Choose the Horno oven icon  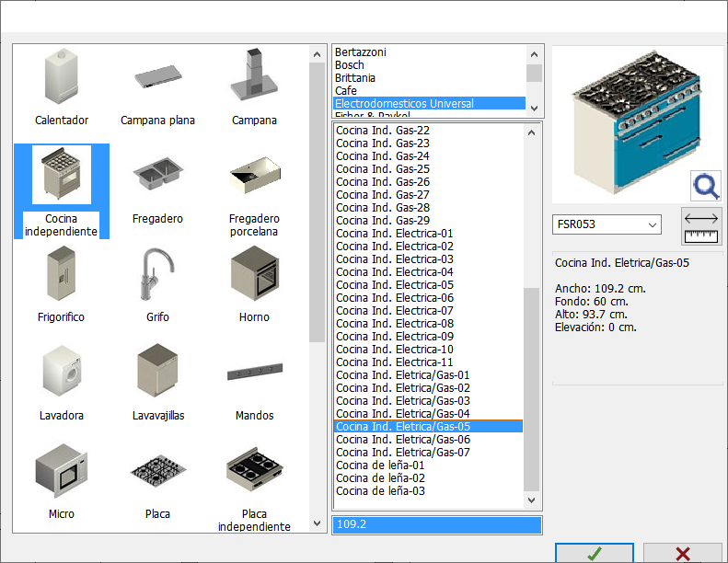254,274
